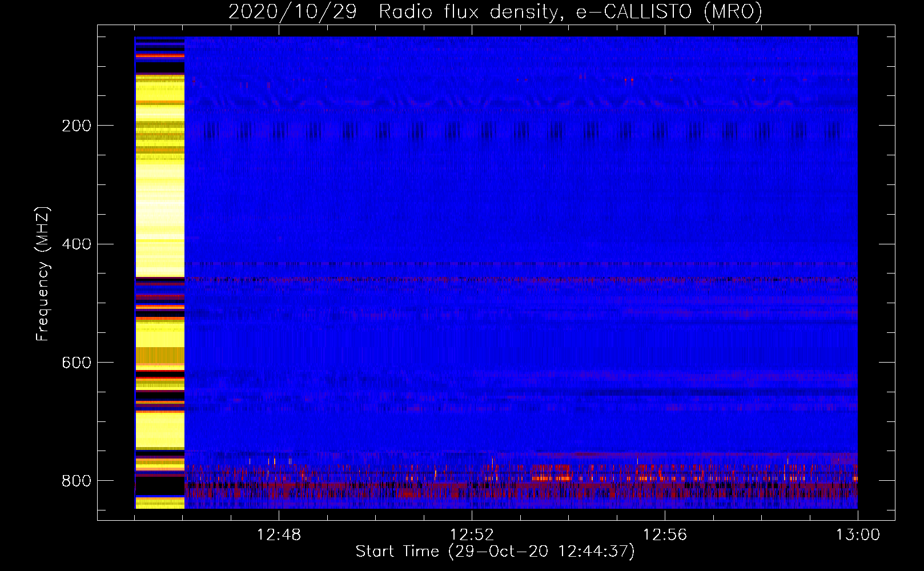Click the plot title 'Radio flux density, e-CALLISTO (MRO)'
Screen dimensions: 924x571
tap(571, 11)
